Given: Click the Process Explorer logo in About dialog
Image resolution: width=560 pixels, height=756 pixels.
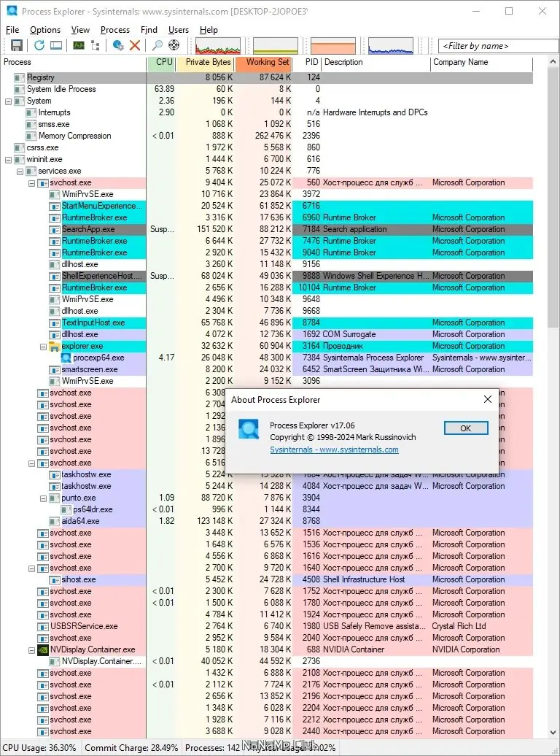Looking at the screenshot, I should click(249, 428).
